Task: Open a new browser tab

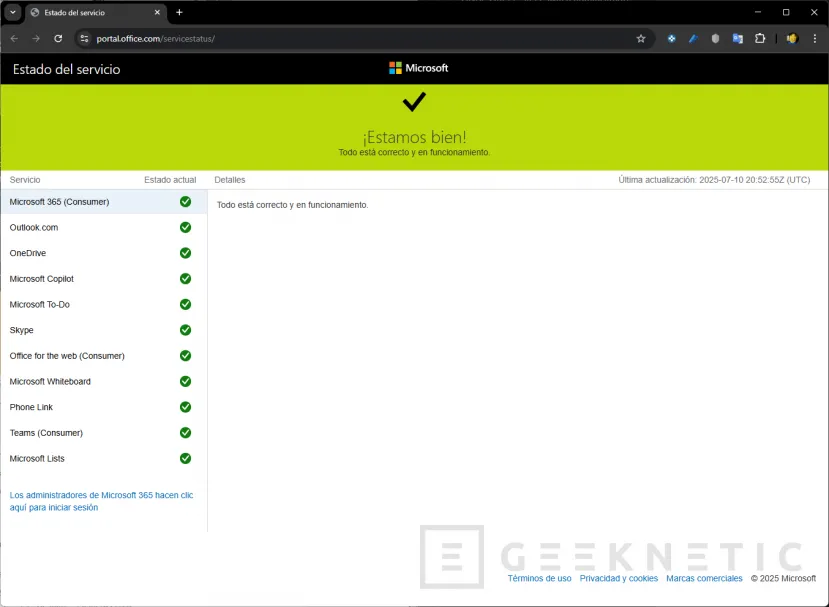Action: [178, 13]
